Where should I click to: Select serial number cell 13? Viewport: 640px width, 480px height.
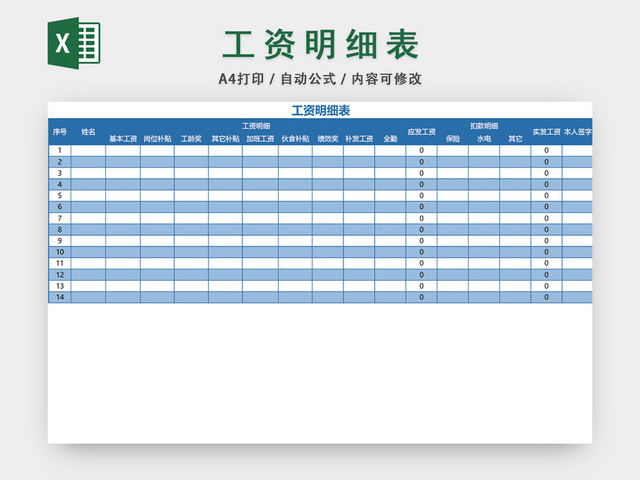(x=60, y=286)
